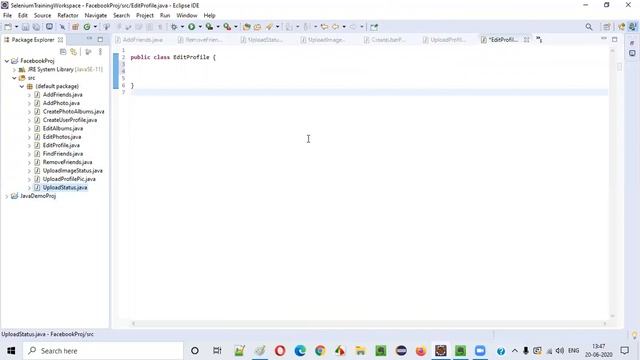Click the Windows Search here box

pos(103,351)
